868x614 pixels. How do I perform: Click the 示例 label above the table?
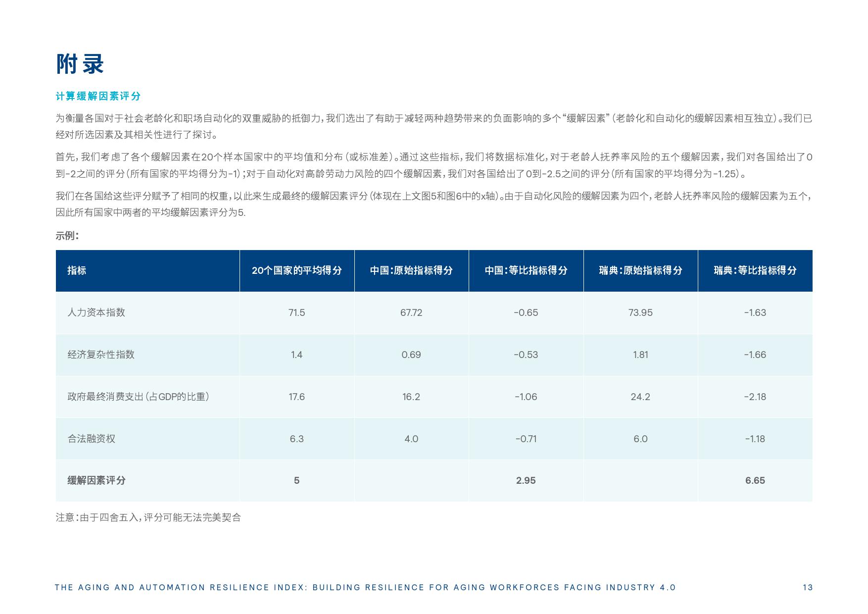click(x=67, y=236)
